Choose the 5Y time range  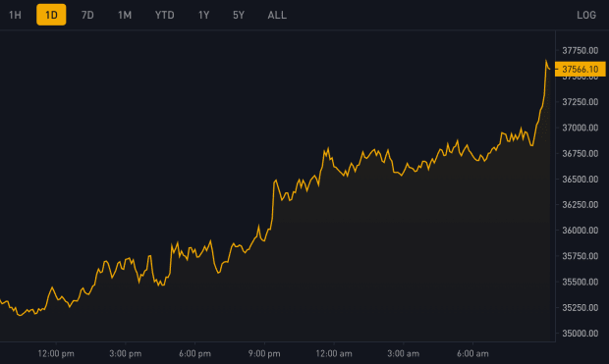pos(239,15)
